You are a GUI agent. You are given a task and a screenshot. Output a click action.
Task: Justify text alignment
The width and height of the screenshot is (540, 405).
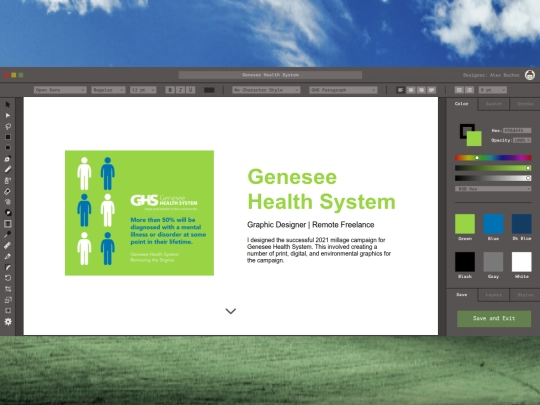coord(432,90)
